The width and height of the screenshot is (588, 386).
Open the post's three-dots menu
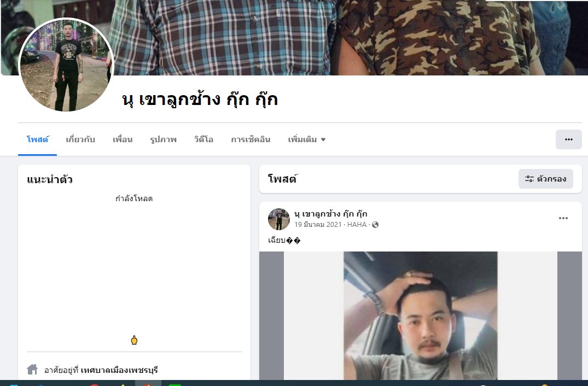[x=563, y=218]
